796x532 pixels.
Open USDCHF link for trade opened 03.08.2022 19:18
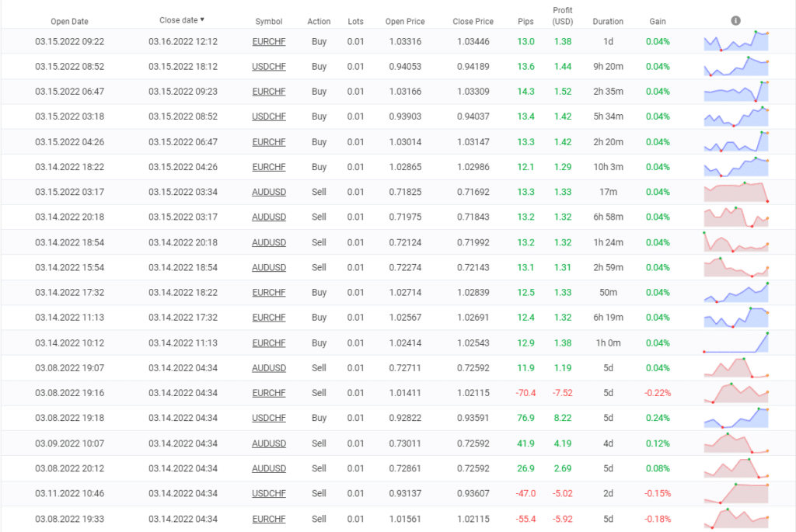[x=269, y=419]
